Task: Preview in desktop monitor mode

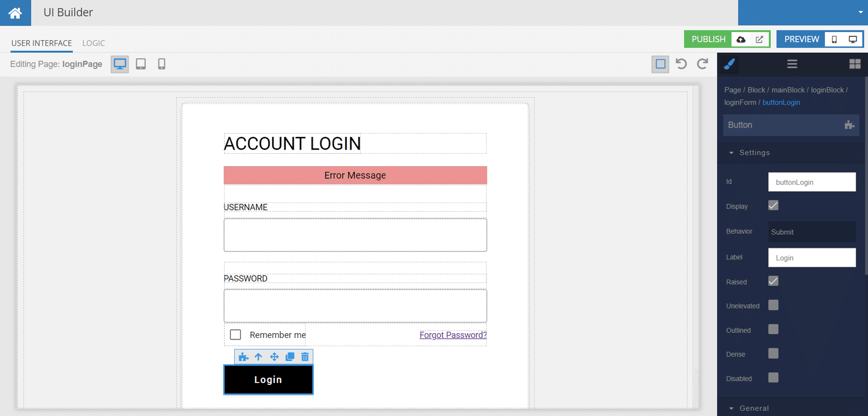Action: click(852, 39)
